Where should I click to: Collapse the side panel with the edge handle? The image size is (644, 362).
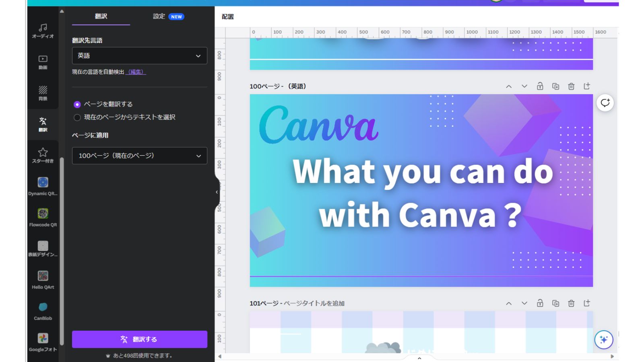[217, 192]
